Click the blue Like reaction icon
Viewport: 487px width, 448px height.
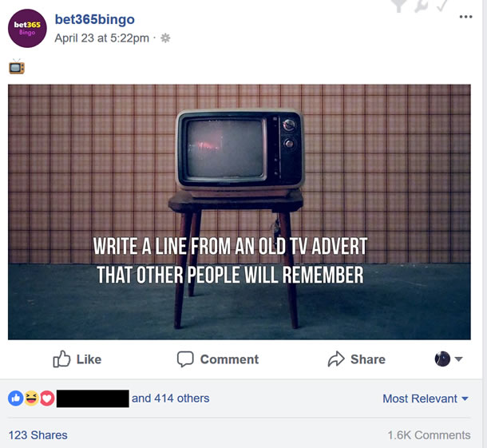[x=15, y=398]
